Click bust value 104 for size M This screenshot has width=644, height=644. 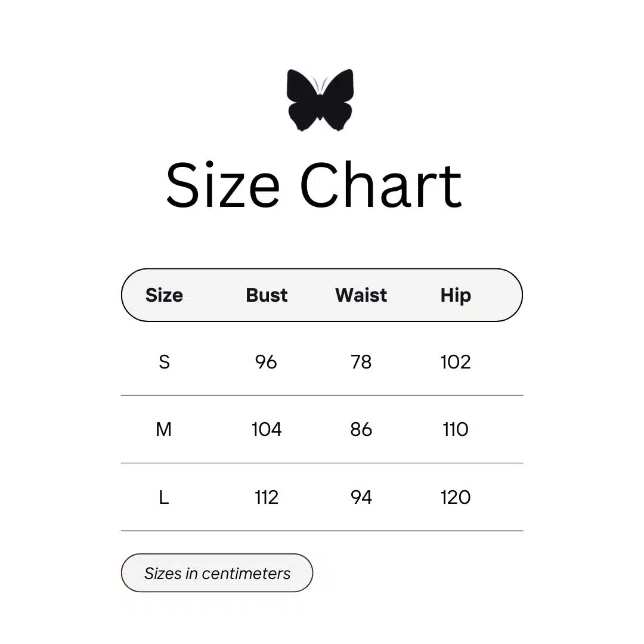coord(267,429)
